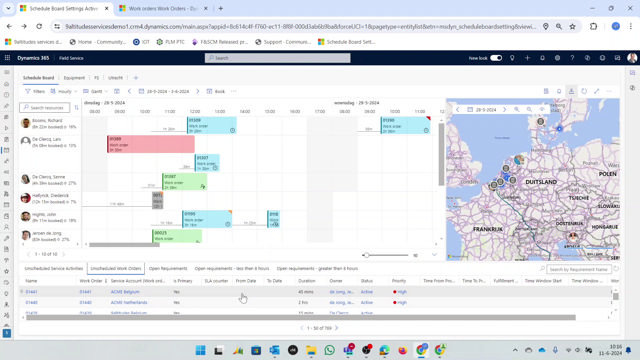This screenshot has height=360, width=640.
Task: Click the legend icon on board toolbar
Action: click(x=546, y=91)
